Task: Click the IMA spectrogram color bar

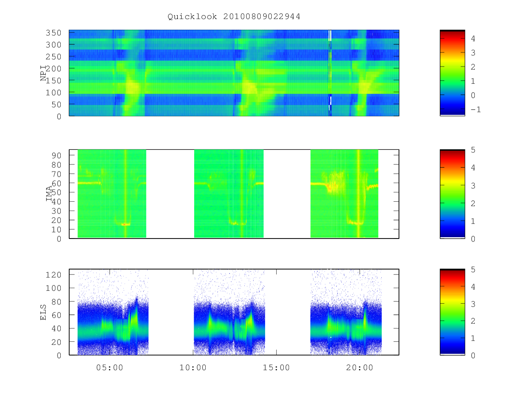Action: point(452,194)
